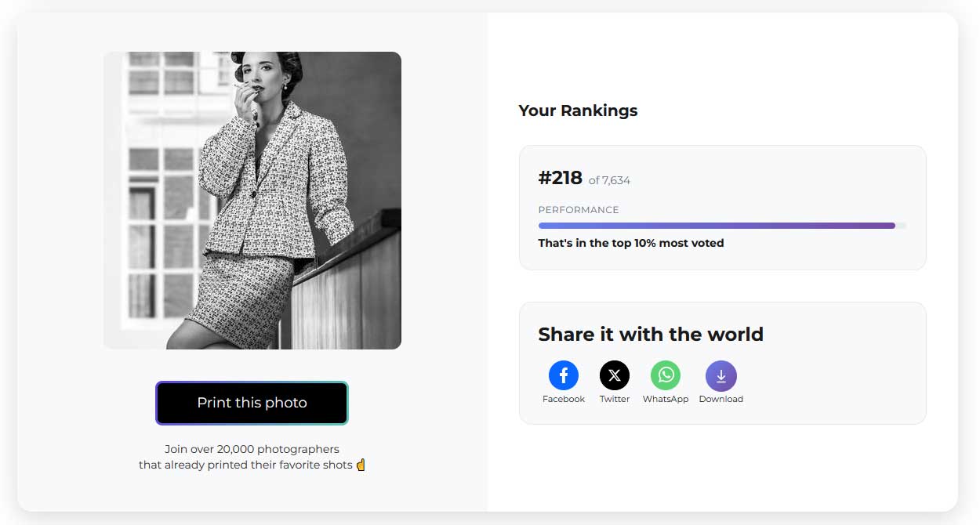Share the photo via the Facebook icon
The image size is (980, 525).
coord(564,375)
